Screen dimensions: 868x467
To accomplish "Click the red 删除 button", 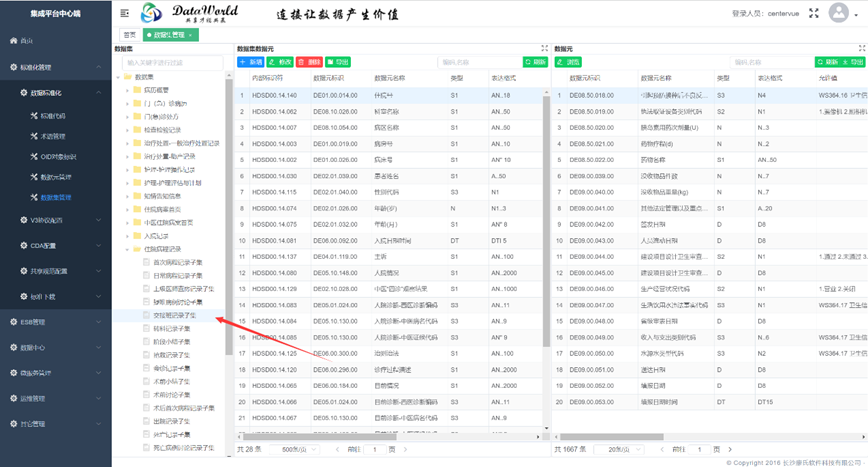I will [x=309, y=62].
